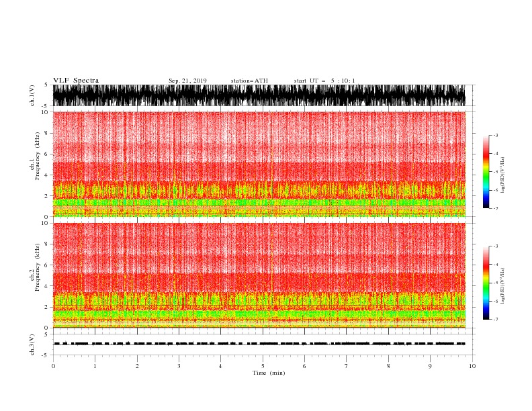Image resolution: width=532 pixels, height=411 pixels.
Task: Click the ch.1 spectrogram PSD color bar
Action: pyautogui.click(x=486, y=172)
